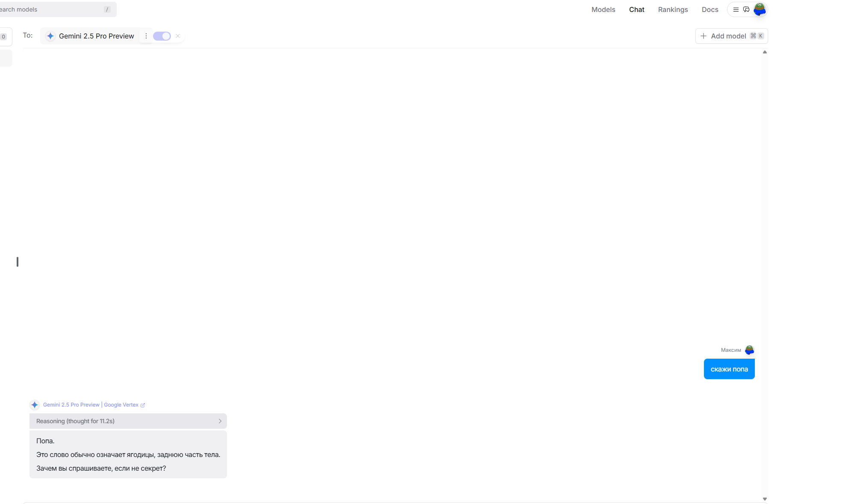Click the Gemini sparkle icon in model chip
The image size is (848, 504).
tap(50, 36)
